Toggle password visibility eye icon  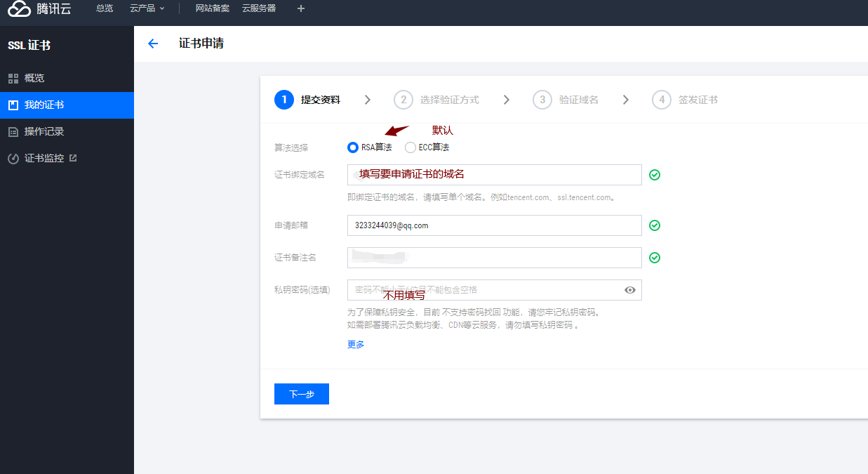click(x=630, y=290)
